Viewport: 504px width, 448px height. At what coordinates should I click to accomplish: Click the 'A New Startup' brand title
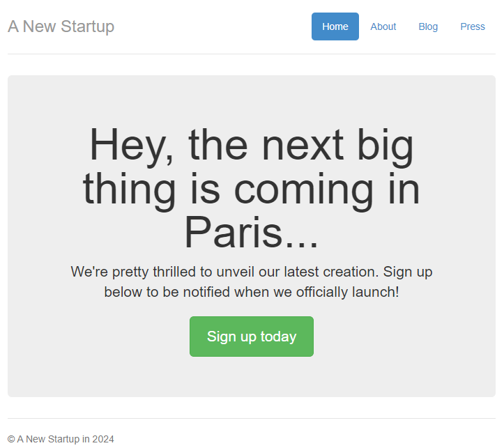click(x=61, y=26)
